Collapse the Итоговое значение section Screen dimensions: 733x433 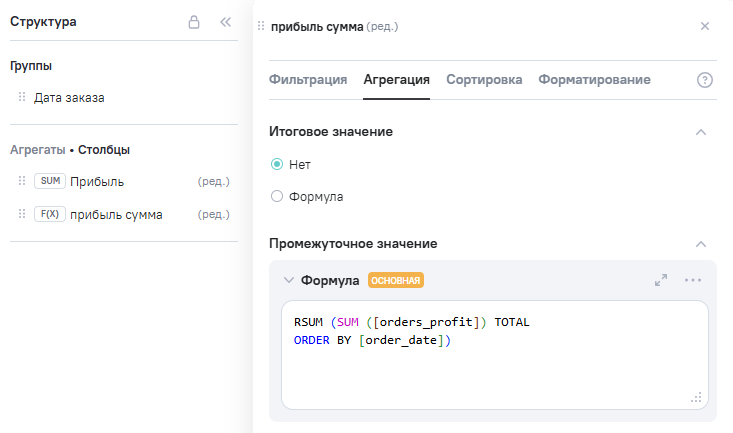point(701,132)
